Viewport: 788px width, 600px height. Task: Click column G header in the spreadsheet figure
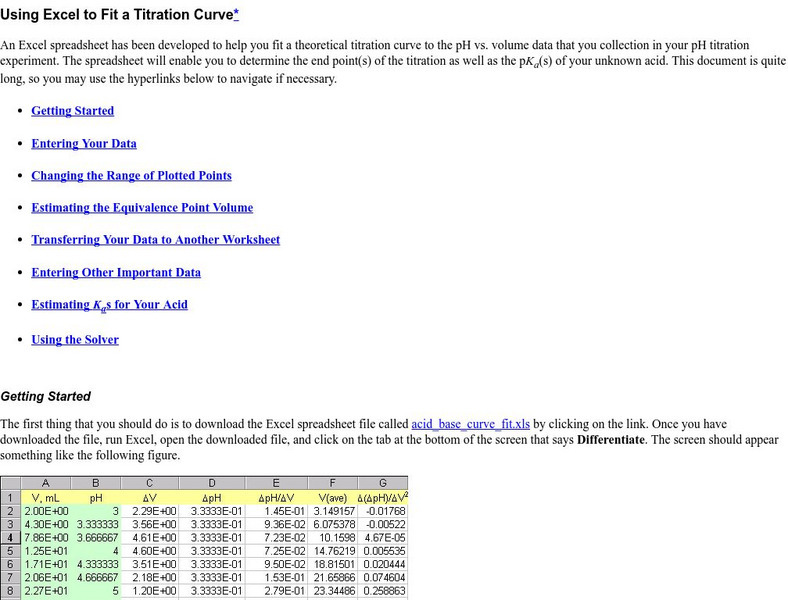coord(383,483)
